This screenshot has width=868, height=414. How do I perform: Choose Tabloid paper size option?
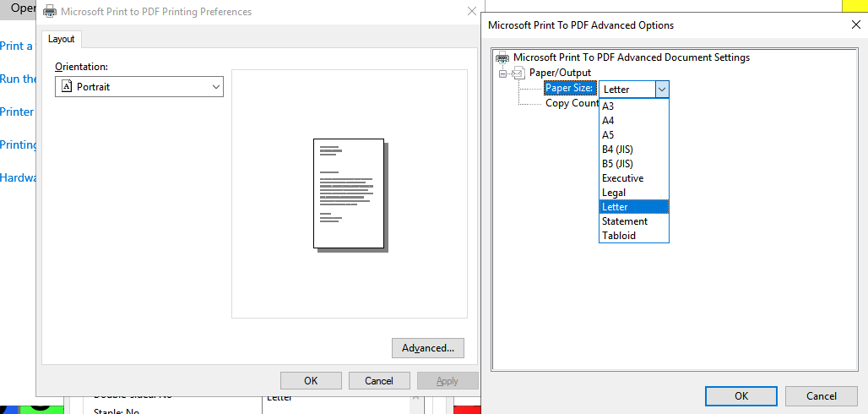[634, 236]
